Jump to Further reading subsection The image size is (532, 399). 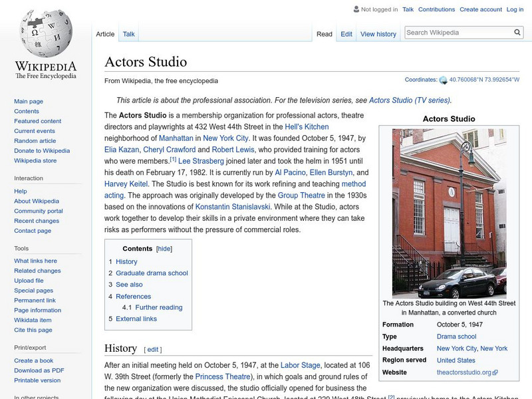point(159,307)
